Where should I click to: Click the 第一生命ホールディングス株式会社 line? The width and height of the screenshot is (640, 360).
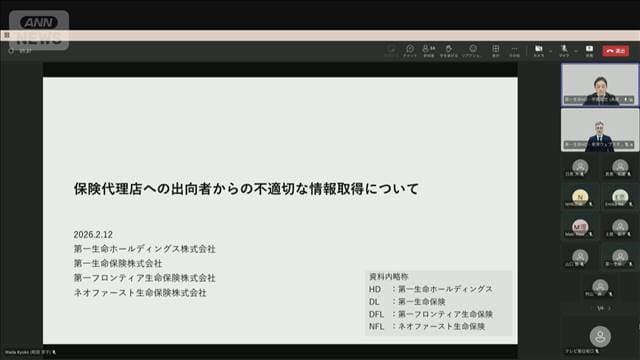point(144,249)
